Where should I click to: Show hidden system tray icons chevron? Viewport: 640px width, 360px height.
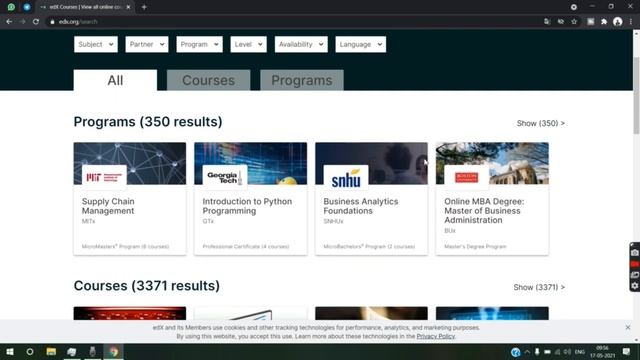527,351
